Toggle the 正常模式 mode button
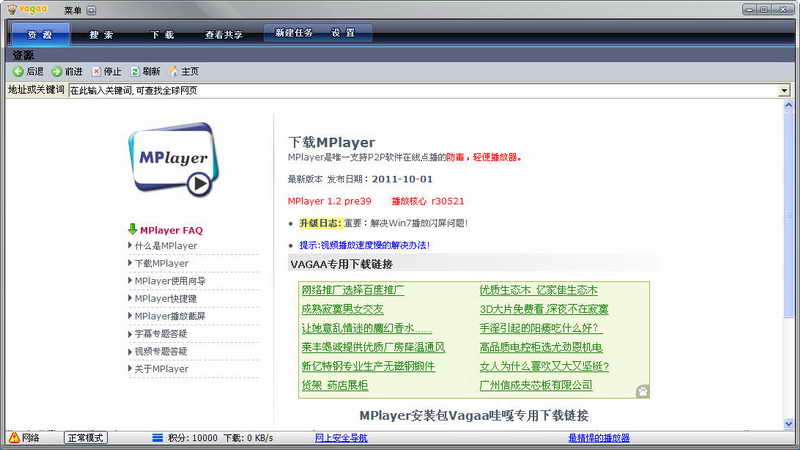The width and height of the screenshot is (800, 450). point(86,438)
